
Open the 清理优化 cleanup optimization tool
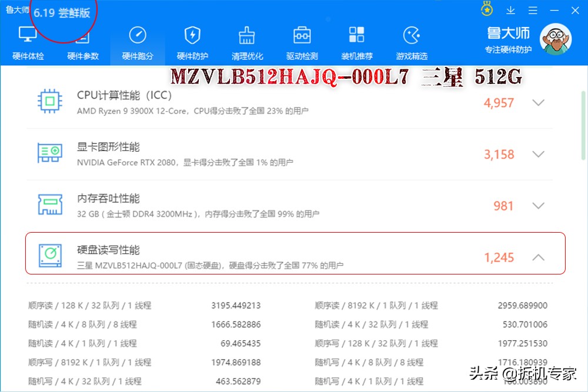247,42
